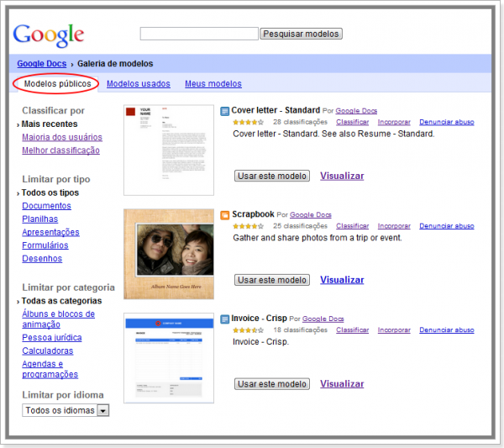504x448 pixels.
Task: Filter templates by Desenhos
Action: click(42, 259)
